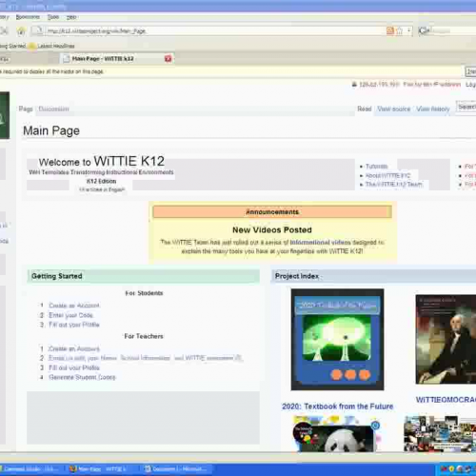The image size is (476, 476).
Task: Click the 2020: Textbook from the Future link
Action: [337, 407]
